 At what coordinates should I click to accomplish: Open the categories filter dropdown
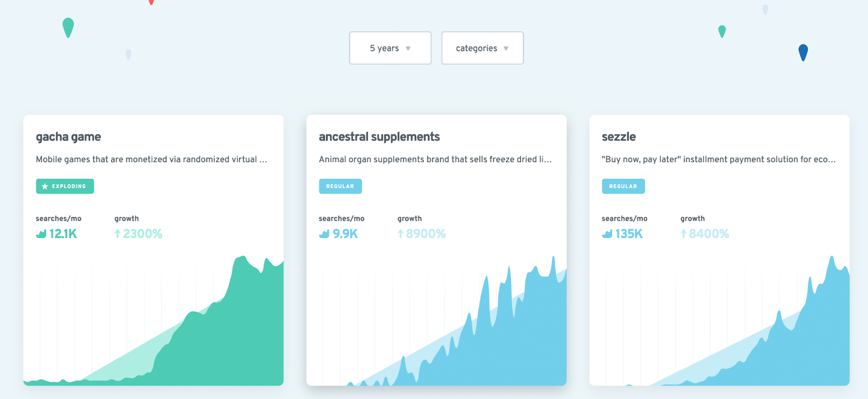482,48
